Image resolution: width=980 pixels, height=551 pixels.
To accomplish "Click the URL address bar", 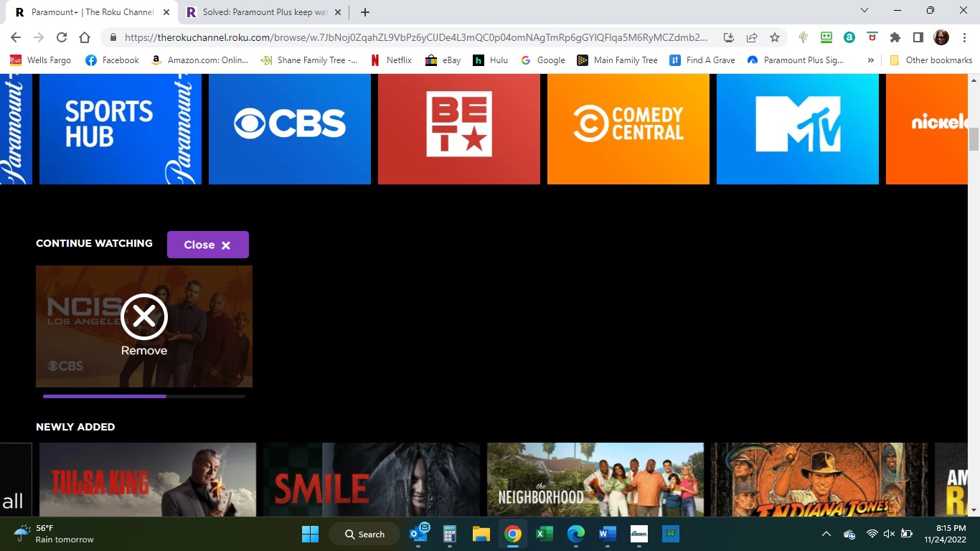I will point(416,37).
